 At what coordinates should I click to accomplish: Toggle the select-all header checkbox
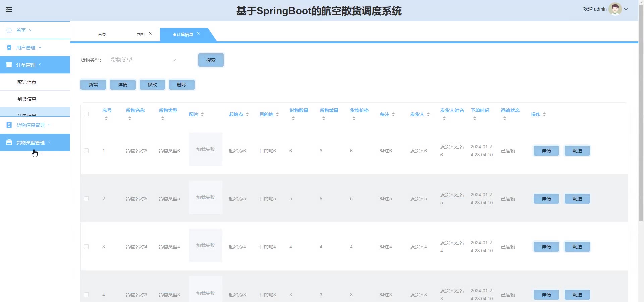pyautogui.click(x=86, y=114)
